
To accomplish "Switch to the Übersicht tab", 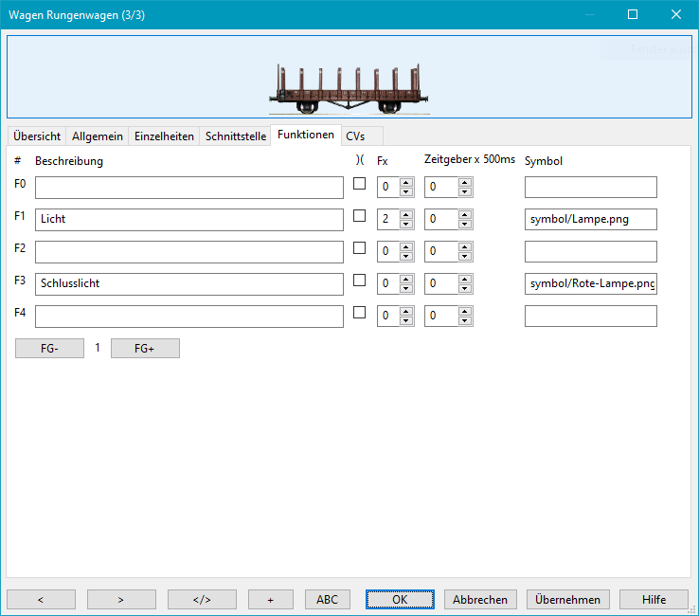I will pyautogui.click(x=36, y=136).
